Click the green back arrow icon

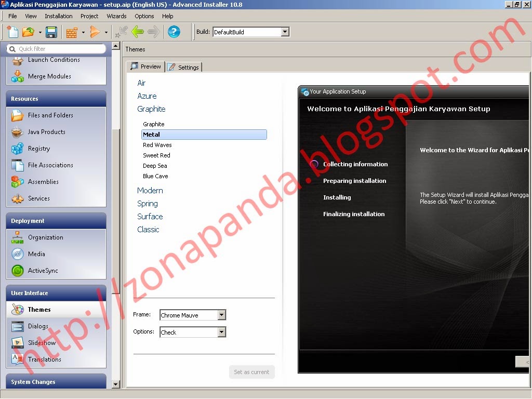138,32
